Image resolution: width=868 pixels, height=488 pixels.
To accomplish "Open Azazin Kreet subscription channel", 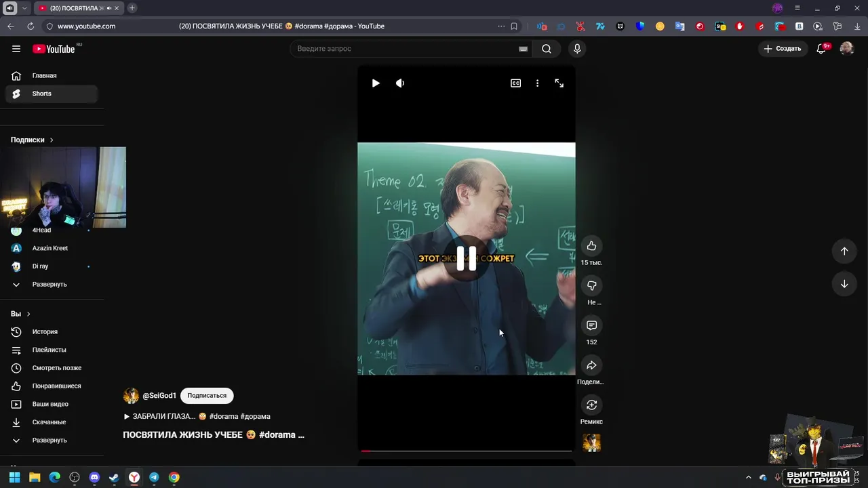I will click(52, 248).
